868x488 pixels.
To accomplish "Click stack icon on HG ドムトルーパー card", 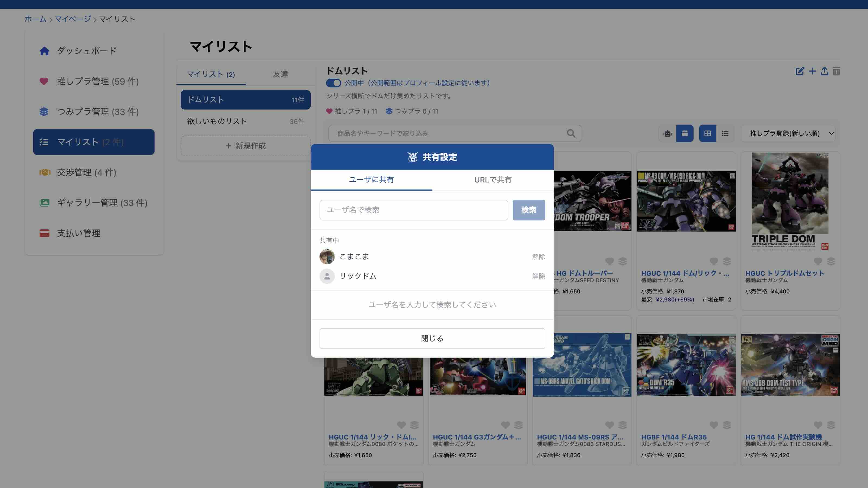I will [623, 261].
